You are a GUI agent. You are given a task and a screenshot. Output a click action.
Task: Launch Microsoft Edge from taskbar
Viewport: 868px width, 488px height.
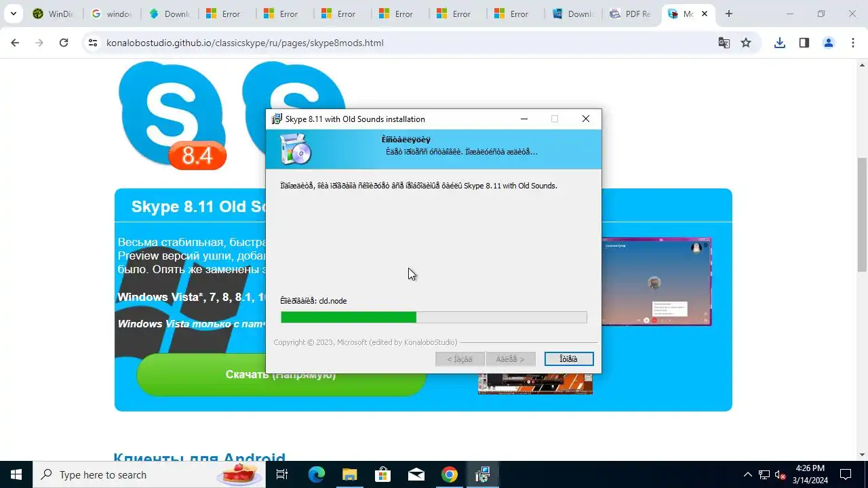317,474
